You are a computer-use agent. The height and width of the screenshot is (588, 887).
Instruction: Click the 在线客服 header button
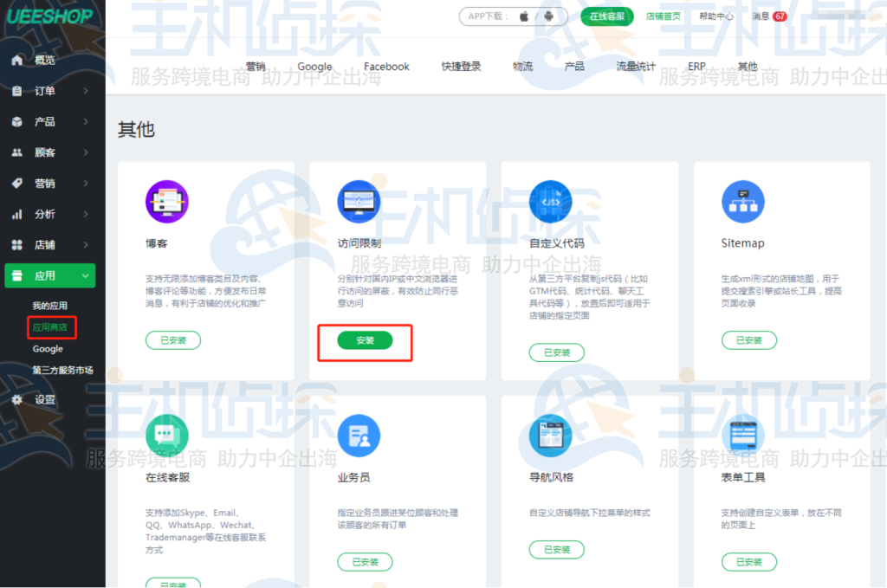coord(607,16)
